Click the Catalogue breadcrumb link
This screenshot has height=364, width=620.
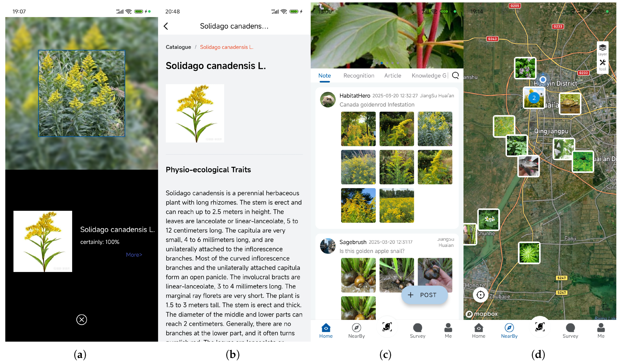[178, 47]
